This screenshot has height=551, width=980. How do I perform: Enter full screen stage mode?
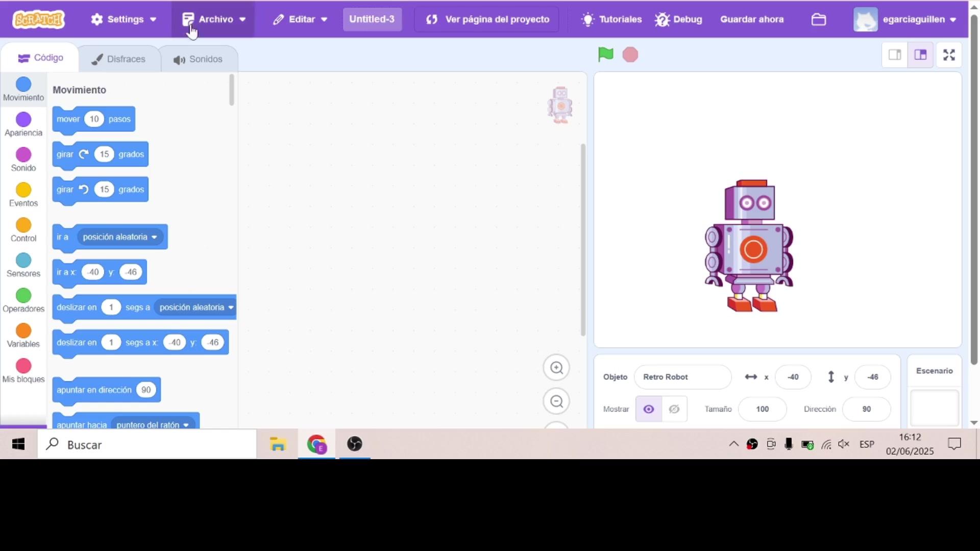click(949, 55)
